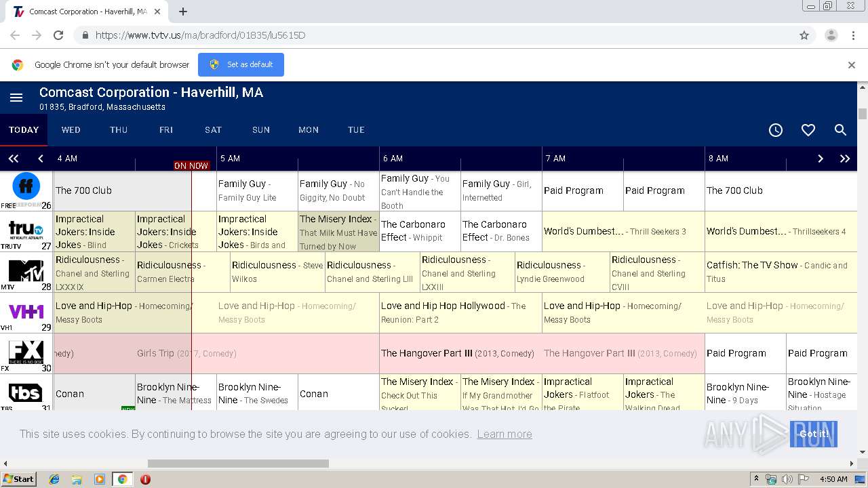This screenshot has width=868, height=488.
Task: Open Family Guy - Family Guy Lite
Action: click(x=257, y=190)
